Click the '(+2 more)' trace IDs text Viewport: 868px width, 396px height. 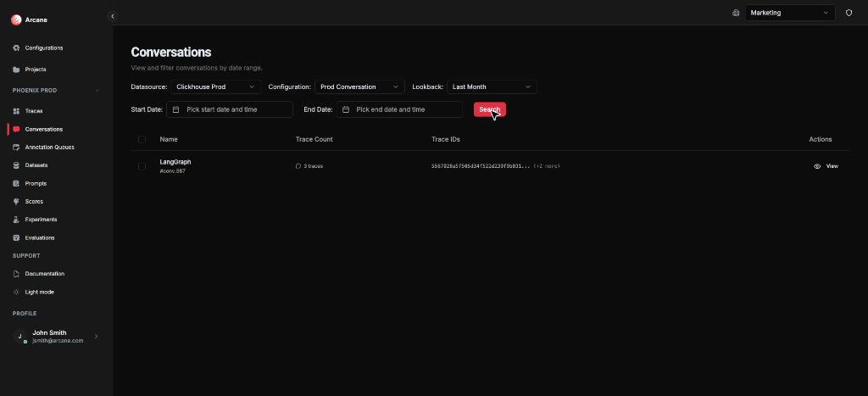click(x=547, y=166)
